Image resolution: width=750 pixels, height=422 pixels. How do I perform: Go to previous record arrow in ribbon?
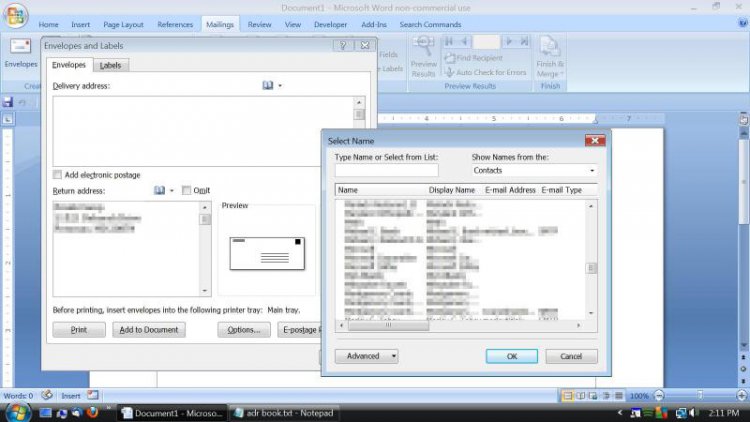463,42
